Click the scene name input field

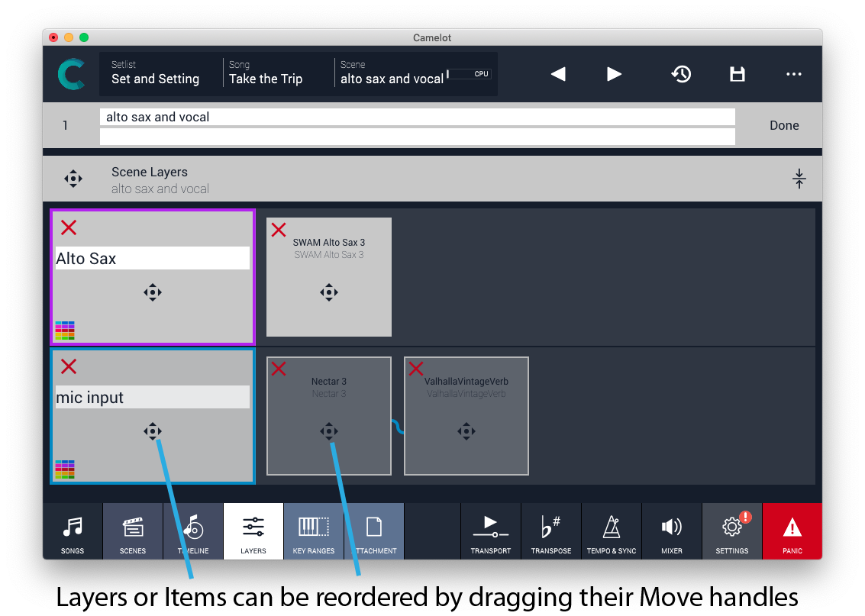coord(417,116)
